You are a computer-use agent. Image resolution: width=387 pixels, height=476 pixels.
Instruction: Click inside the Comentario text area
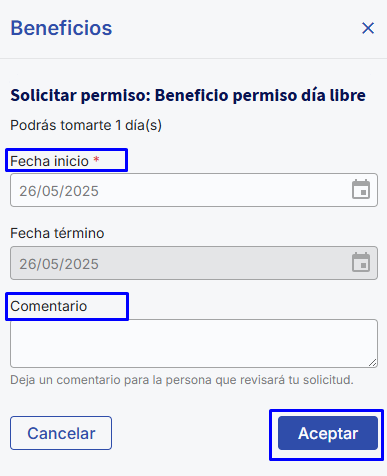tap(194, 344)
